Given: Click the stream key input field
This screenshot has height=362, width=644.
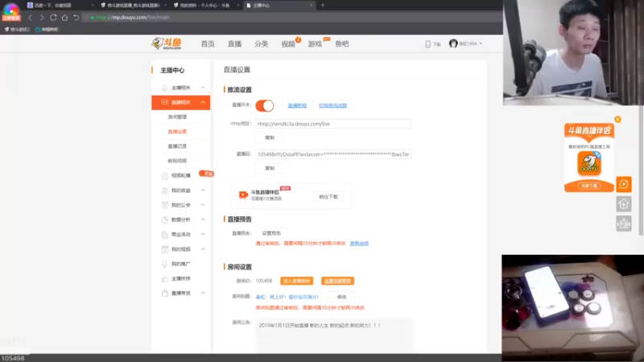Looking at the screenshot, I should point(333,154).
